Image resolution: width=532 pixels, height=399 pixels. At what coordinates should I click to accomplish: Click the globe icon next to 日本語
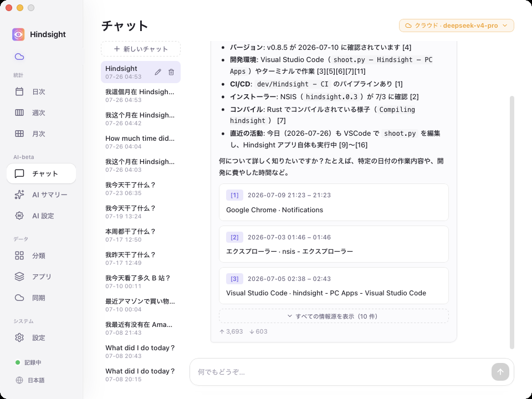click(19, 380)
